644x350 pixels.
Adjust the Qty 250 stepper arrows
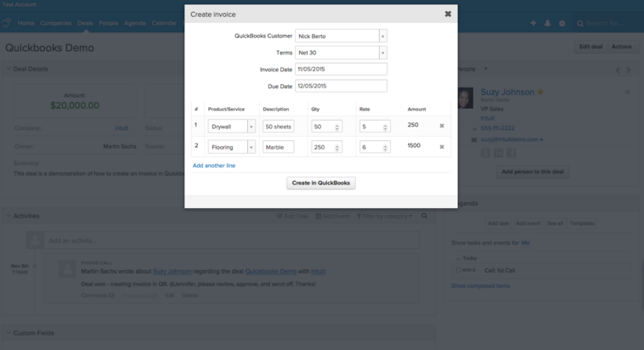(x=336, y=148)
